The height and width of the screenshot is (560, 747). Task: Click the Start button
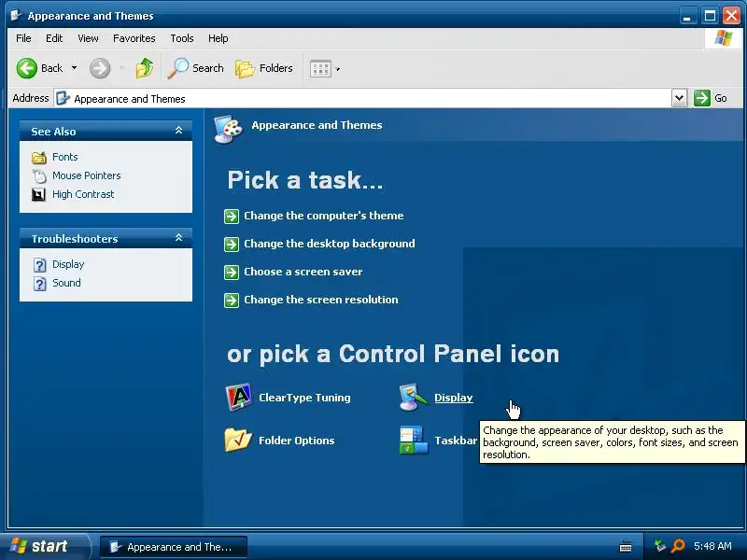[46, 546]
